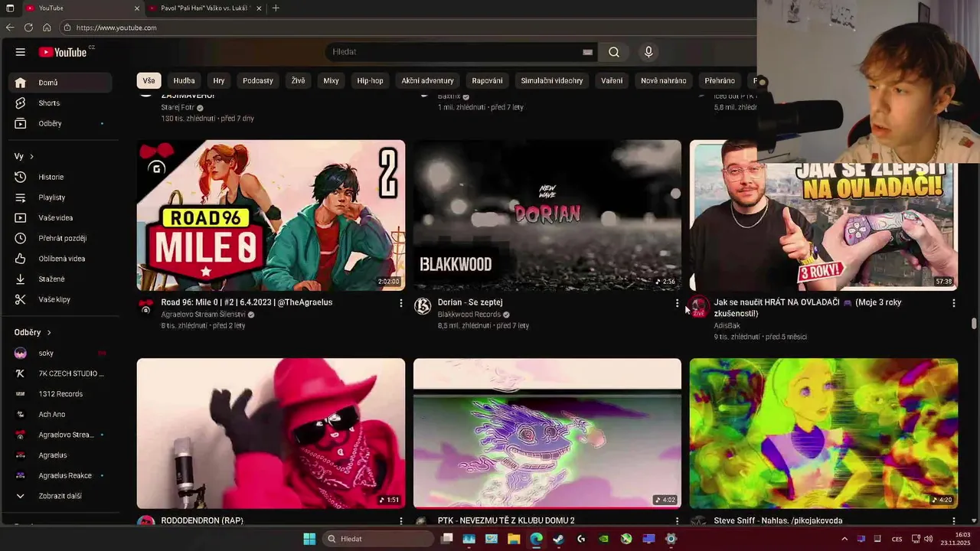Select the Akční adventury filter chip
The width and height of the screenshot is (980, 551).
click(x=427, y=80)
